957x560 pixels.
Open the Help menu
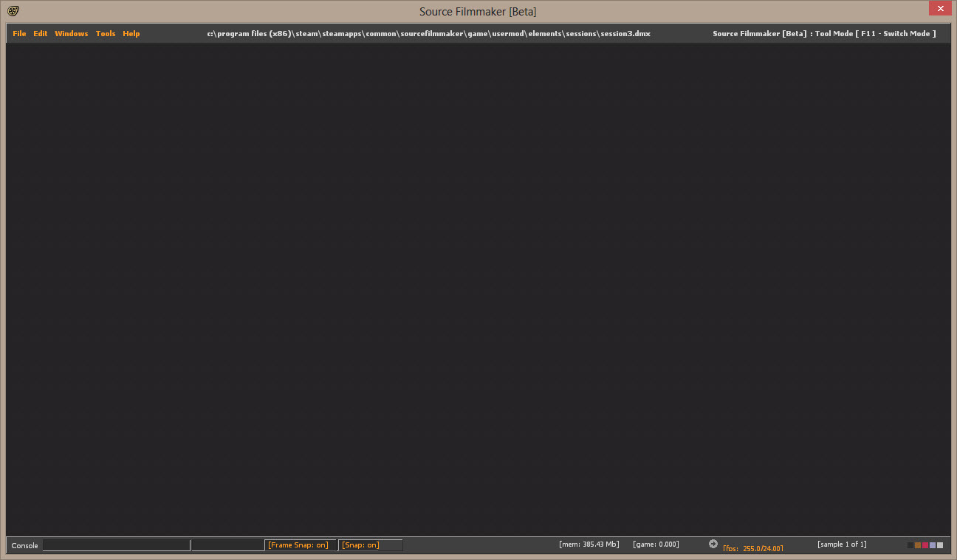click(x=131, y=34)
